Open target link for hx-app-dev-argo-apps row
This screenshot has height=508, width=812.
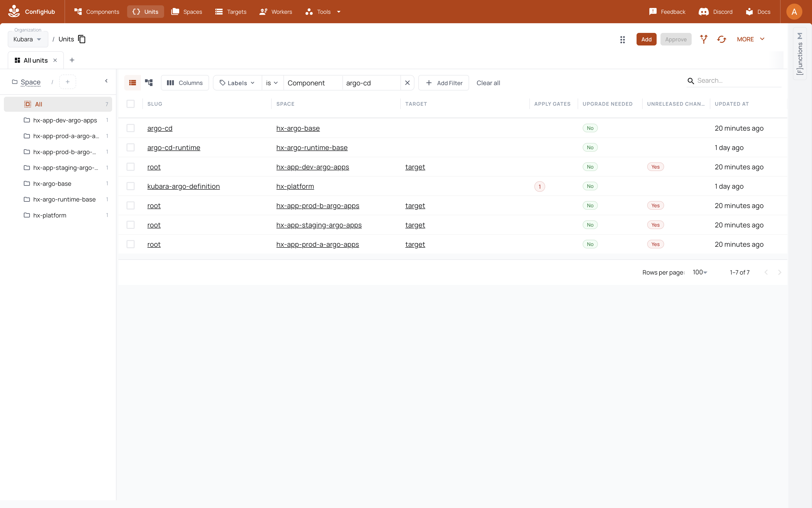(x=415, y=167)
